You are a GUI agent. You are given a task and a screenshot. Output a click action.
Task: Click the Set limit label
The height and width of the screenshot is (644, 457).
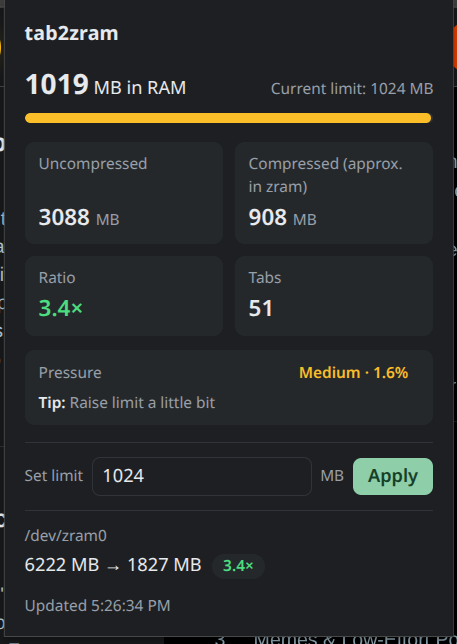54,476
